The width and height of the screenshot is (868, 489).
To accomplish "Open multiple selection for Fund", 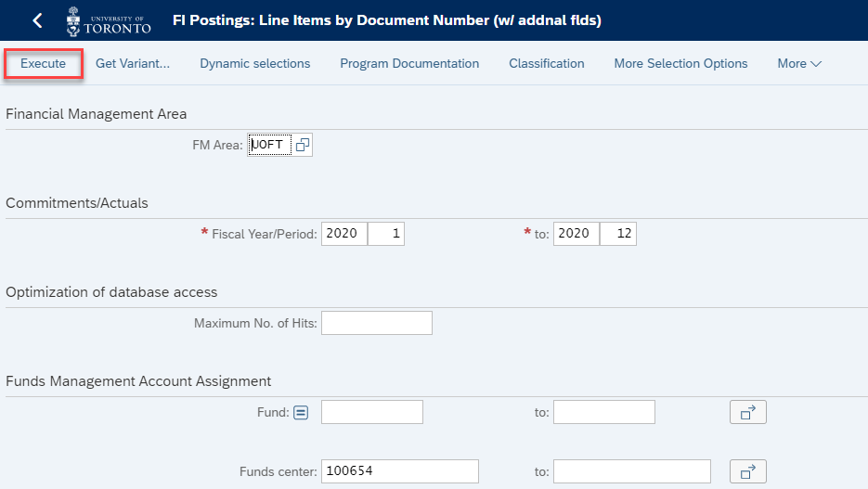I will (x=748, y=412).
